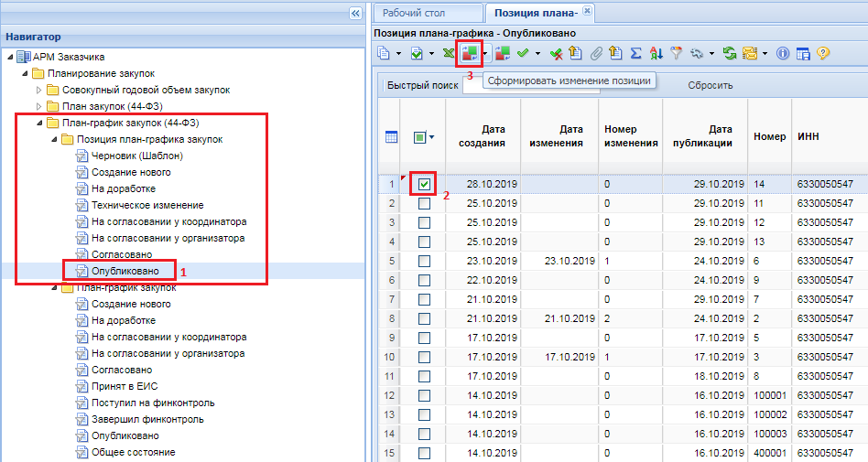Click the A-Z sort toolbar icon
The width and height of the screenshot is (868, 462).
[x=656, y=54]
